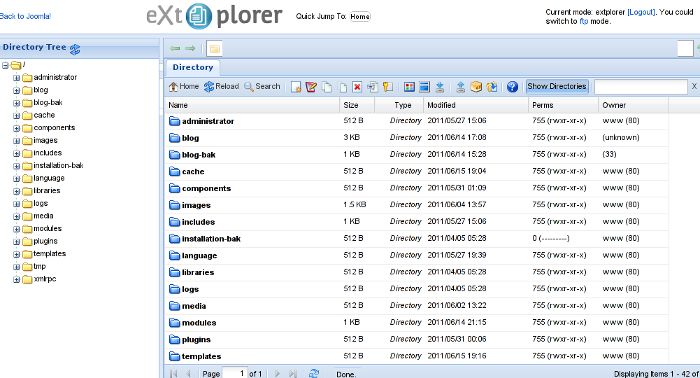Expand the blog-bak tree node

tap(17, 103)
